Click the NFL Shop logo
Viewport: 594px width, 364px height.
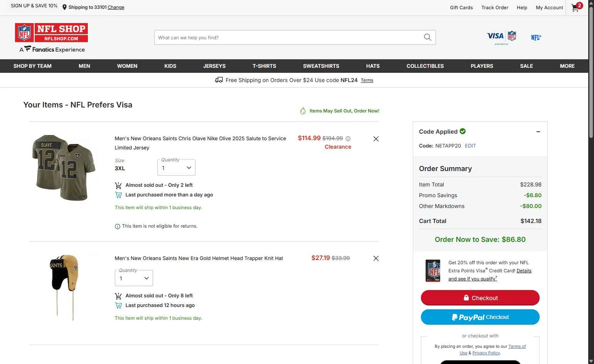coord(51,33)
